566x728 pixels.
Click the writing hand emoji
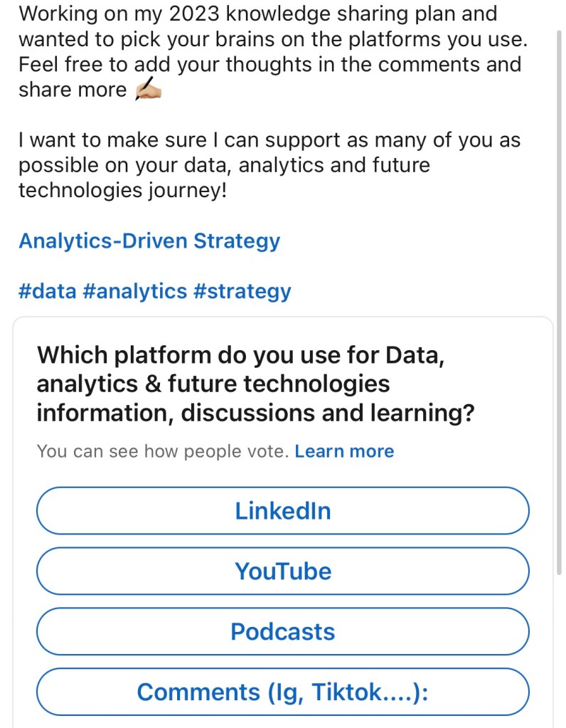pyautogui.click(x=148, y=91)
